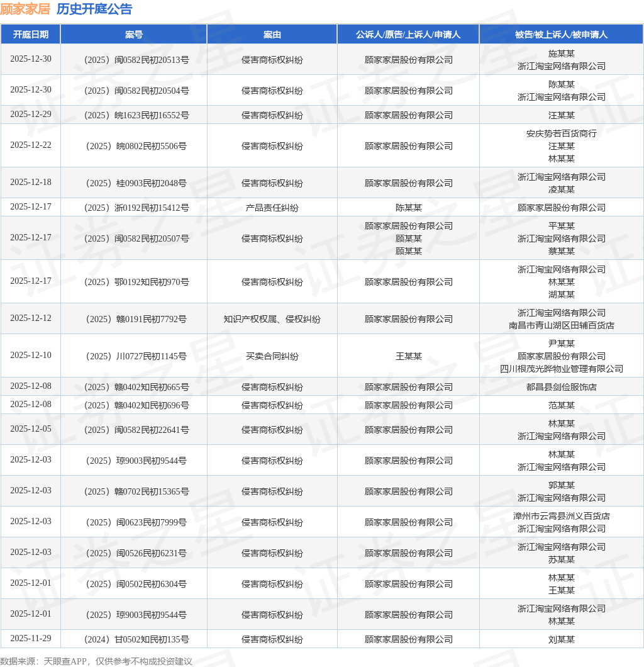Click the date 2025-12-22
The width and height of the screenshot is (644, 667).
pyautogui.click(x=31, y=145)
